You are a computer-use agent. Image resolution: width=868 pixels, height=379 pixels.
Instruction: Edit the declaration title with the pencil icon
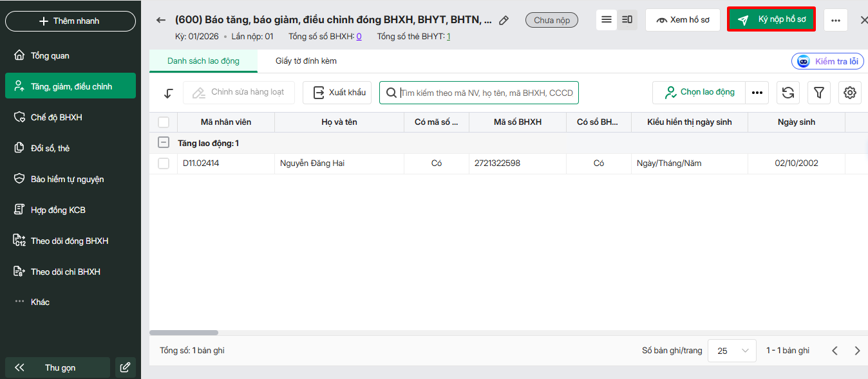point(504,20)
